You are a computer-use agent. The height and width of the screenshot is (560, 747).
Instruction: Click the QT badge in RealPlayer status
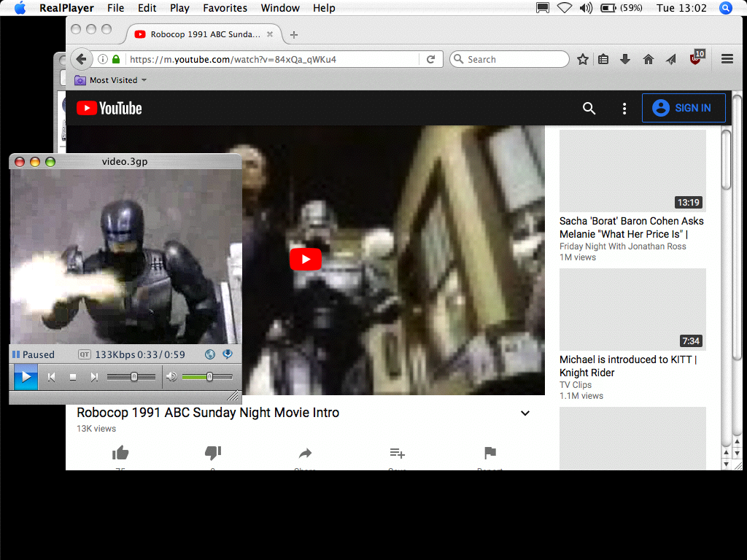tap(85, 354)
